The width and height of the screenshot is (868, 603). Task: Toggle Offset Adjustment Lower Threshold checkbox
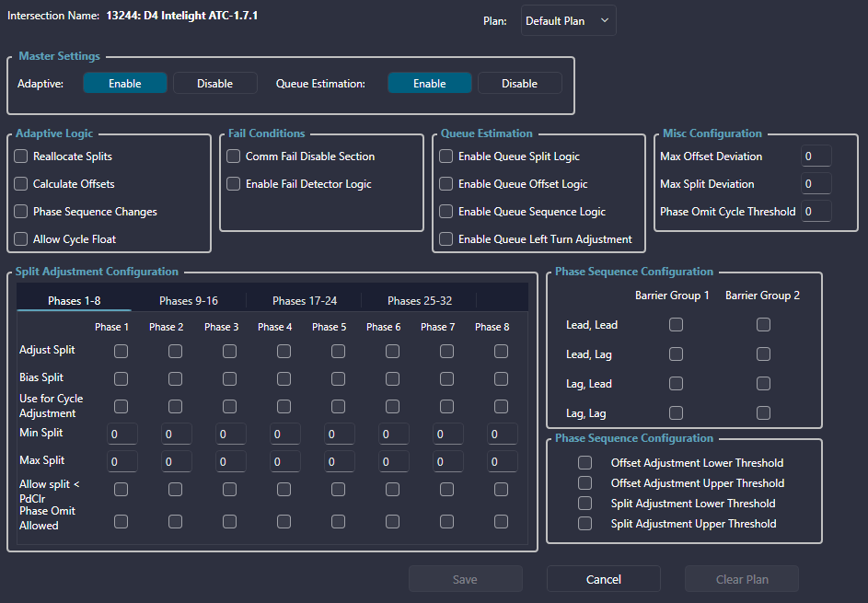584,463
